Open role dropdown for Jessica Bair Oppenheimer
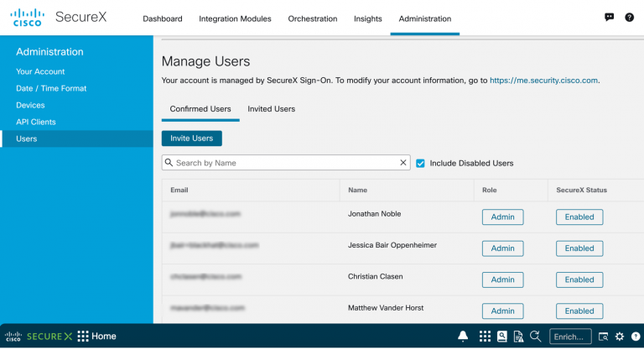Screen dimensions: 644x350 point(502,248)
